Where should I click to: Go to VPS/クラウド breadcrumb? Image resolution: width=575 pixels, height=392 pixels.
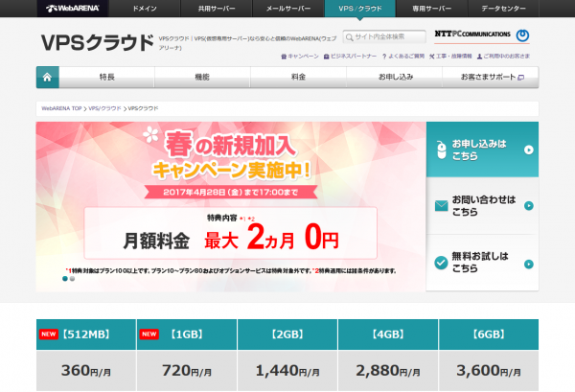(x=104, y=108)
